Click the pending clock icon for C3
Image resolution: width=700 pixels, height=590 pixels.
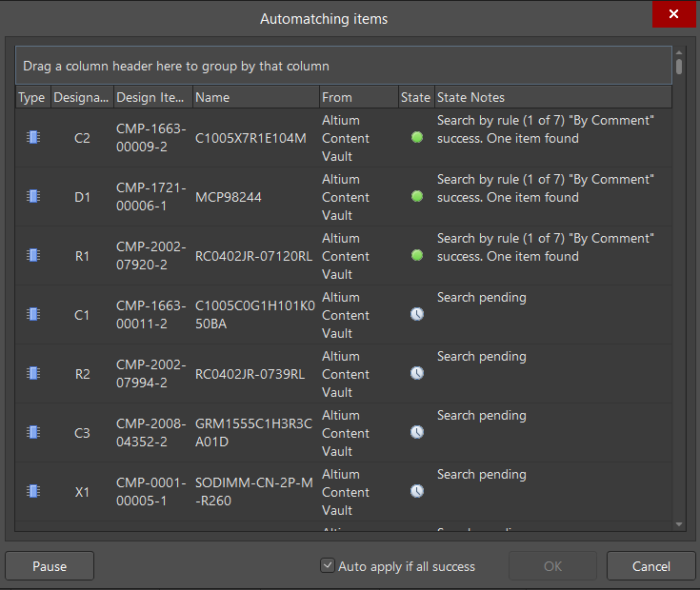point(417,432)
